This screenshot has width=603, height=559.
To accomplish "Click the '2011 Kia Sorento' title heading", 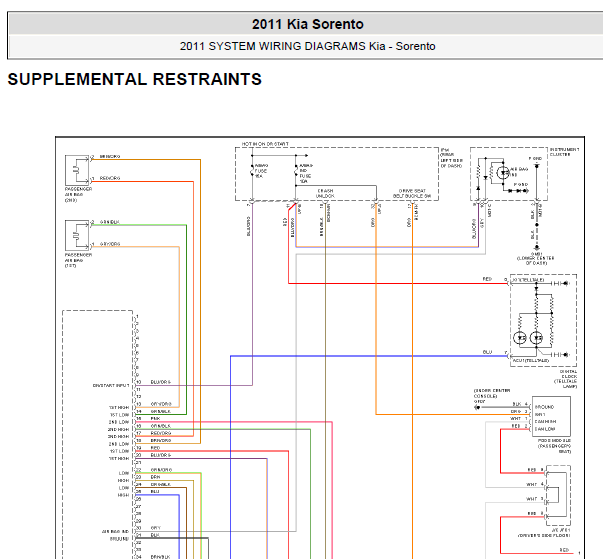I will click(308, 24).
